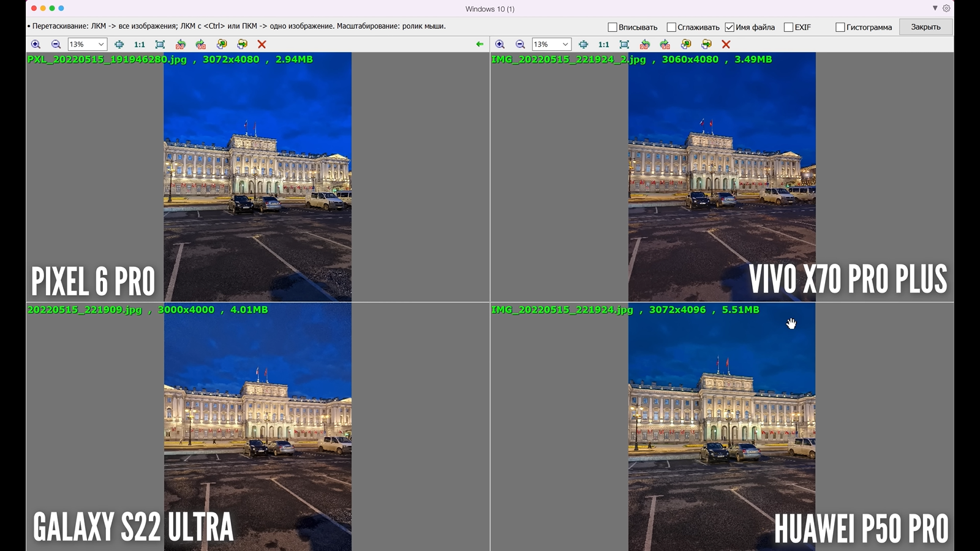Image resolution: width=980 pixels, height=551 pixels.
Task: Load previous image in left pane
Action: tap(222, 44)
